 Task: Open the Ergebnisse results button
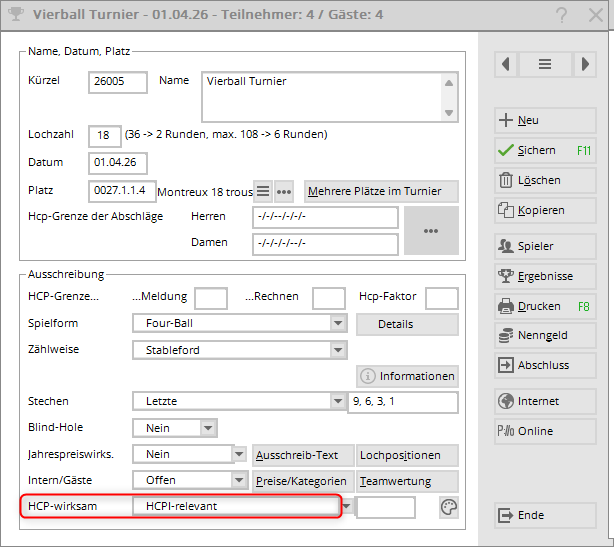click(546, 276)
